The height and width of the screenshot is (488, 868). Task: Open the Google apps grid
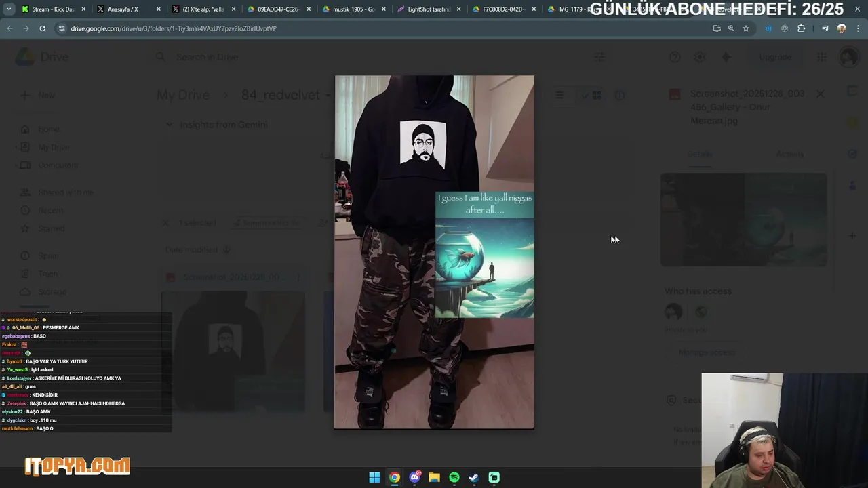click(822, 57)
